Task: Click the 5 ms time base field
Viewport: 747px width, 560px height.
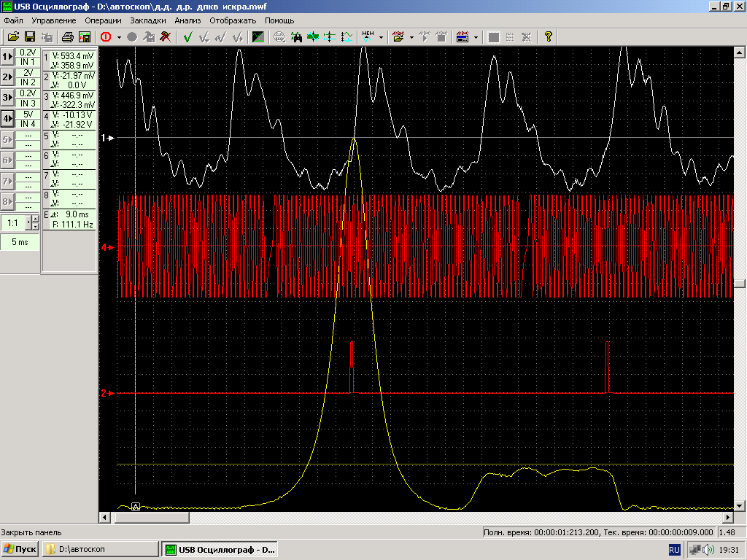Action: click(20, 242)
